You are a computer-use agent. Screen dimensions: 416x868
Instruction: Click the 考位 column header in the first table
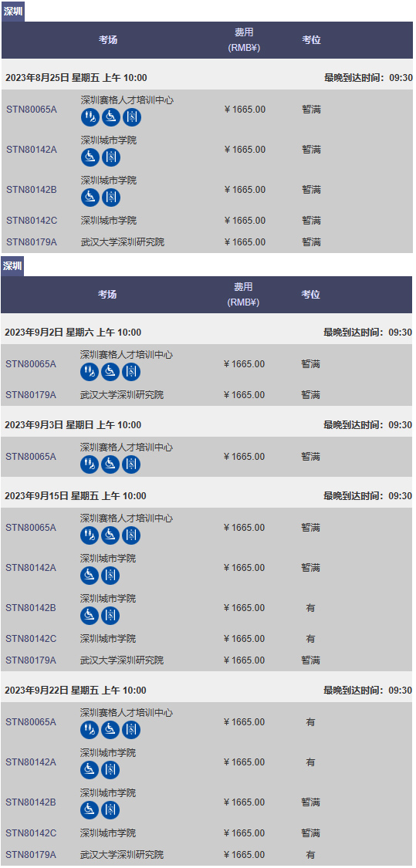[x=311, y=40]
